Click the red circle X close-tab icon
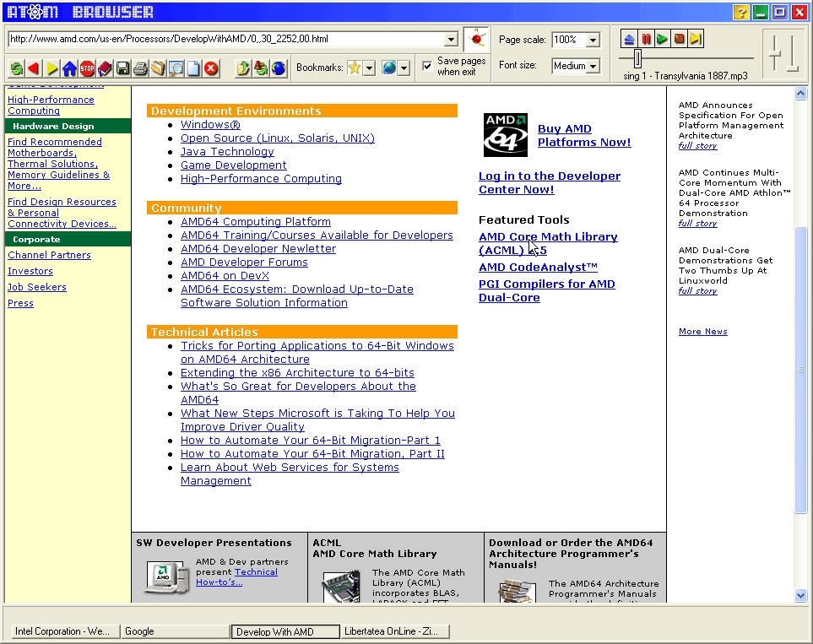The height and width of the screenshot is (644, 813). point(211,68)
